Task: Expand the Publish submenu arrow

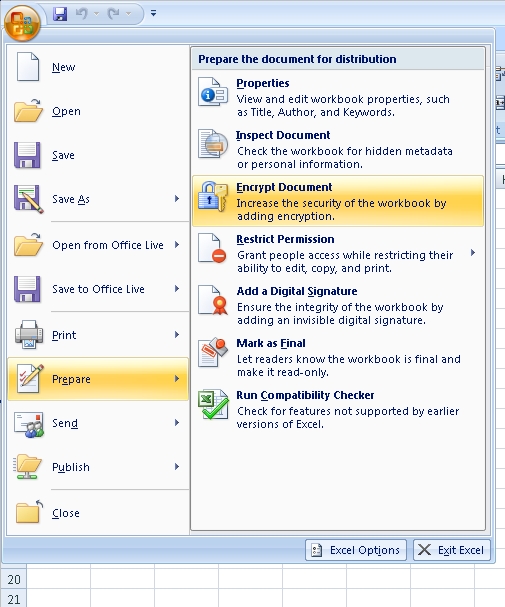Action: pyautogui.click(x=177, y=466)
